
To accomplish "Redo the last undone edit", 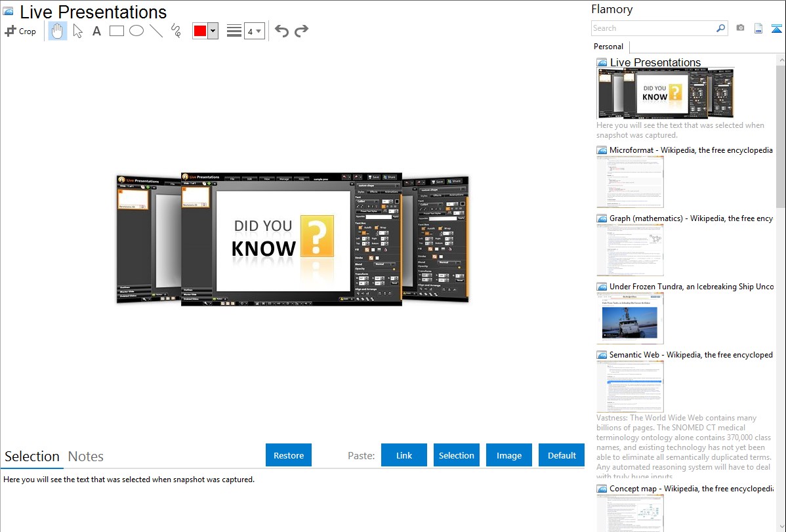I will pyautogui.click(x=301, y=31).
